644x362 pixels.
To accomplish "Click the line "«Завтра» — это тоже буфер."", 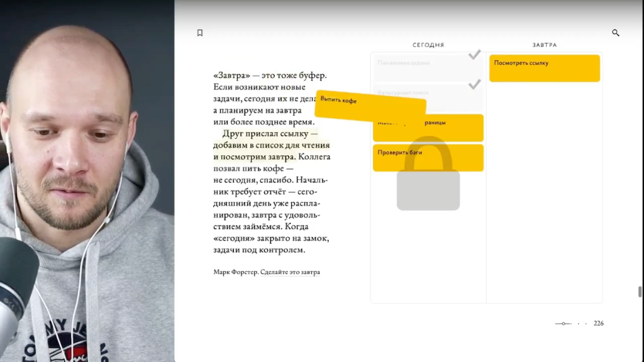I will (270, 76).
